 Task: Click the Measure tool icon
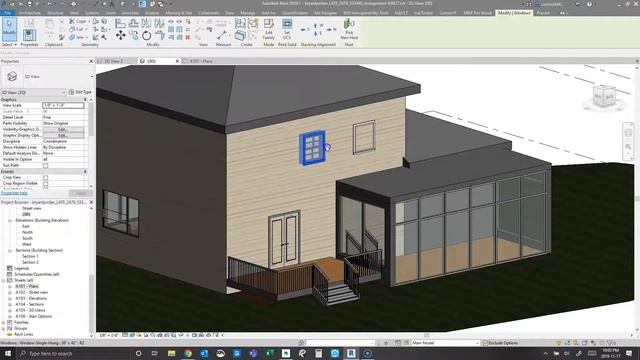[222, 36]
